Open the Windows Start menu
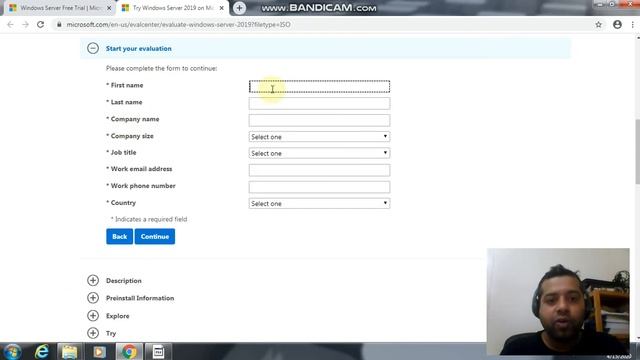The width and height of the screenshot is (640, 360). [12, 352]
